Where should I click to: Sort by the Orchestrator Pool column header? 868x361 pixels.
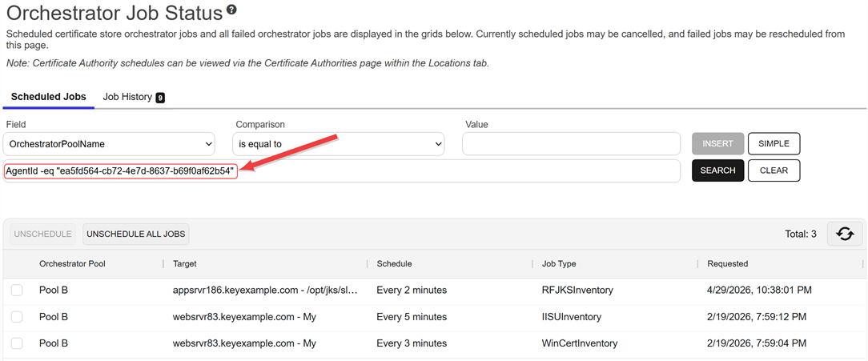73,263
